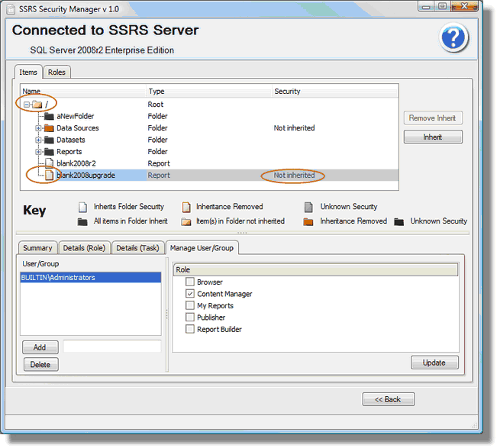This screenshot has height=448, width=497.
Task: Enable the My Reports role checkbox
Action: click(190, 305)
